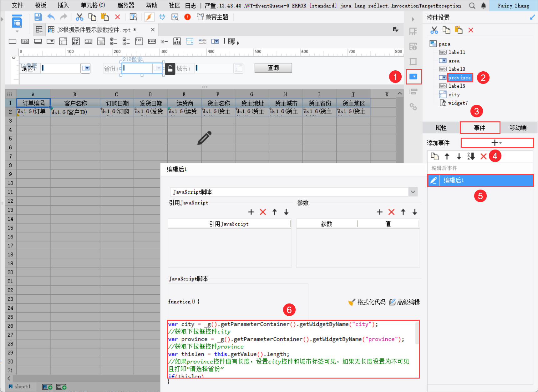538x392 pixels.
Task: Open the widget settings panel icon
Action: coord(414,77)
